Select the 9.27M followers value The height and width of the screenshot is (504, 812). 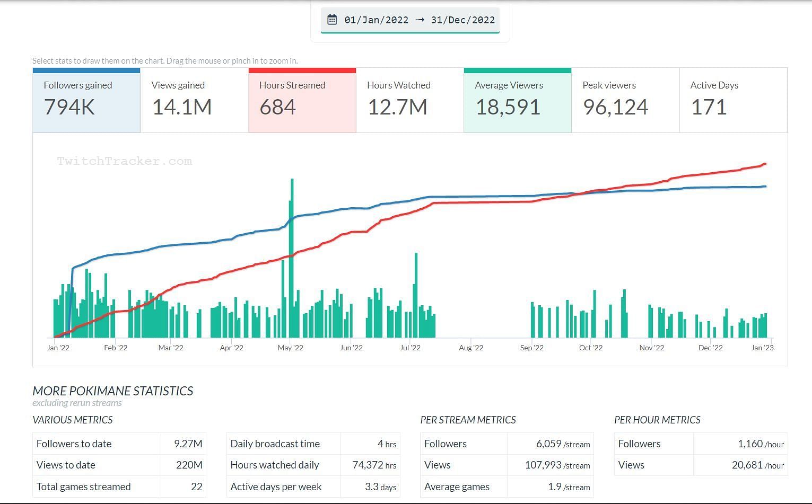point(188,444)
